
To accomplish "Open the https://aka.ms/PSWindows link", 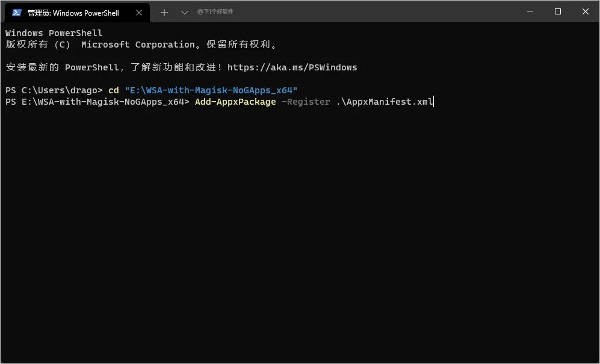I will (x=292, y=67).
